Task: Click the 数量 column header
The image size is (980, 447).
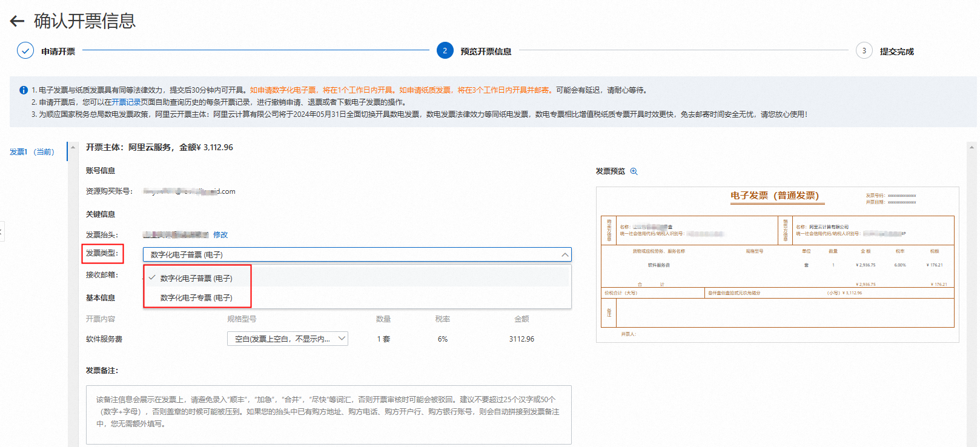Action: tap(383, 319)
